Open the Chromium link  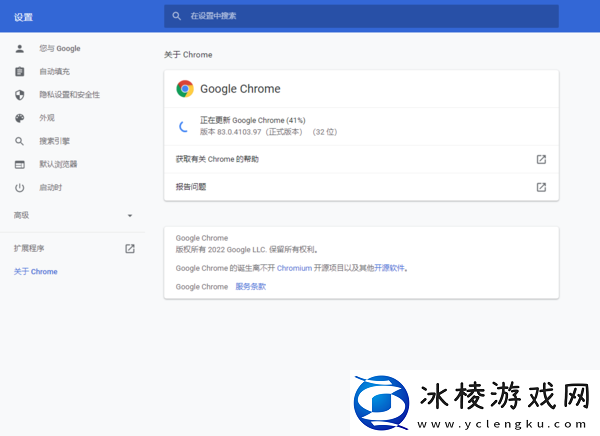[x=294, y=268]
